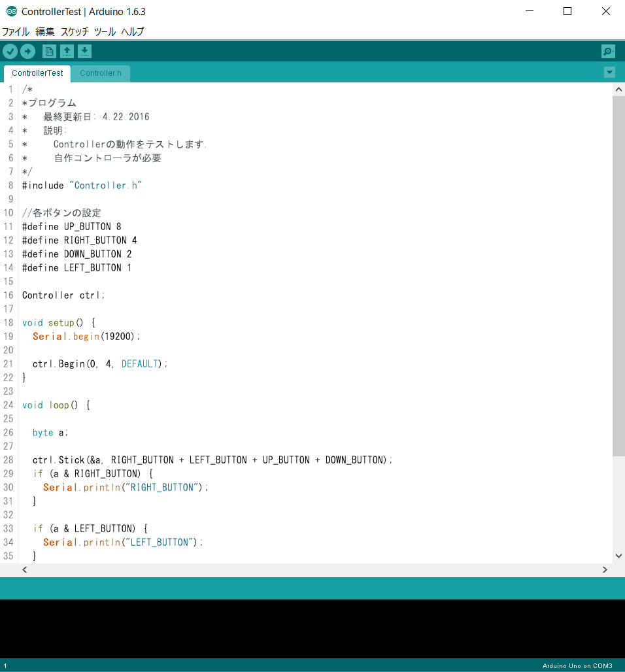625x672 pixels.
Task: Click the void loop() line
Action: (56, 405)
